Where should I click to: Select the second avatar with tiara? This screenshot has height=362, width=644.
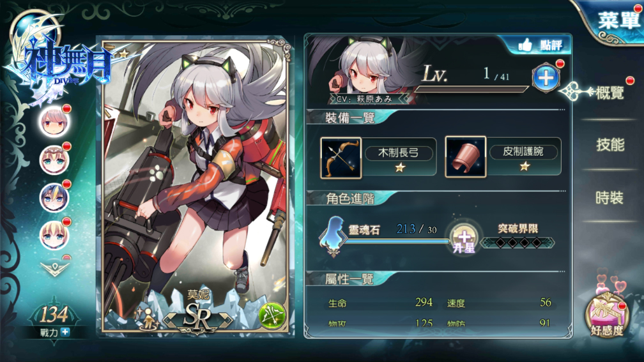[x=54, y=160]
